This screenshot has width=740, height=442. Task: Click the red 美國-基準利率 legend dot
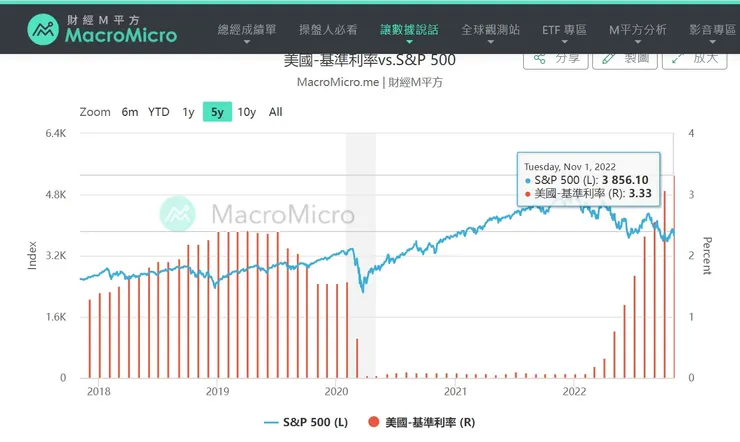[x=373, y=423]
